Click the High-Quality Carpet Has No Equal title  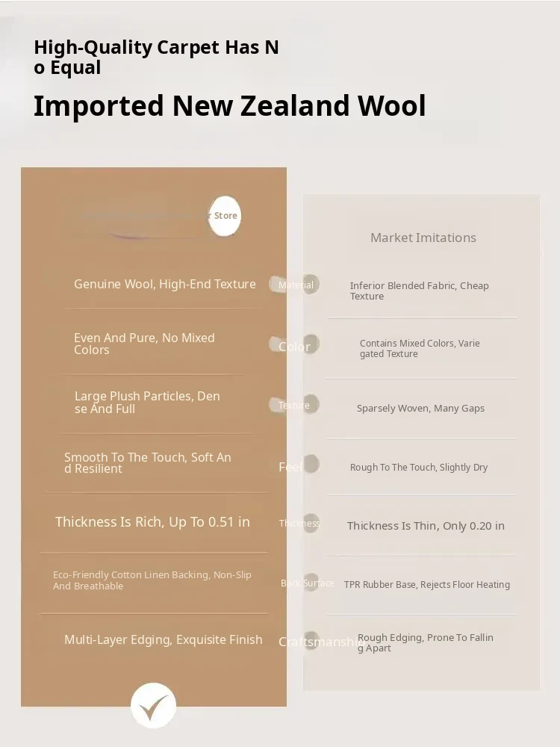[156, 58]
